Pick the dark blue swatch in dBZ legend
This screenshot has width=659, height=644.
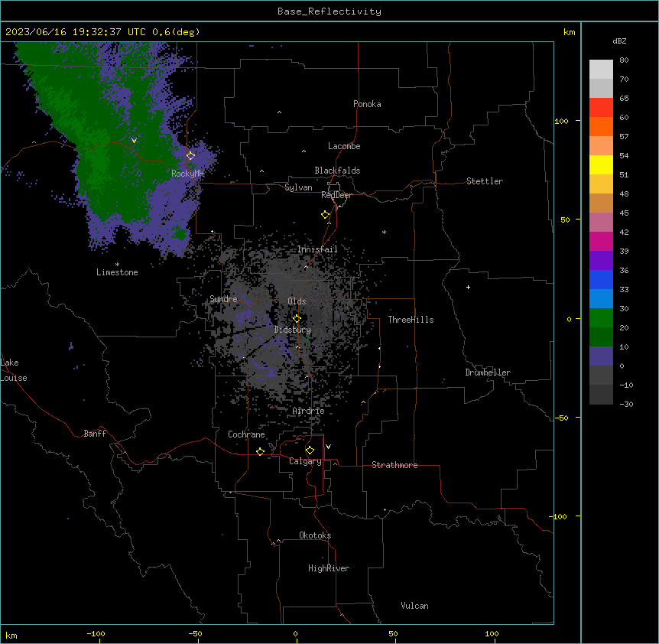[601, 279]
